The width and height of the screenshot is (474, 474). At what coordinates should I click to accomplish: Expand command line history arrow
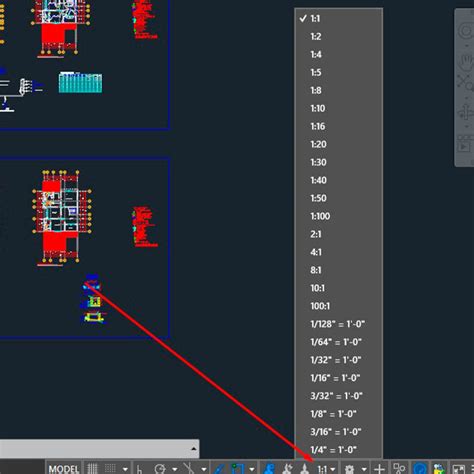tap(194, 449)
